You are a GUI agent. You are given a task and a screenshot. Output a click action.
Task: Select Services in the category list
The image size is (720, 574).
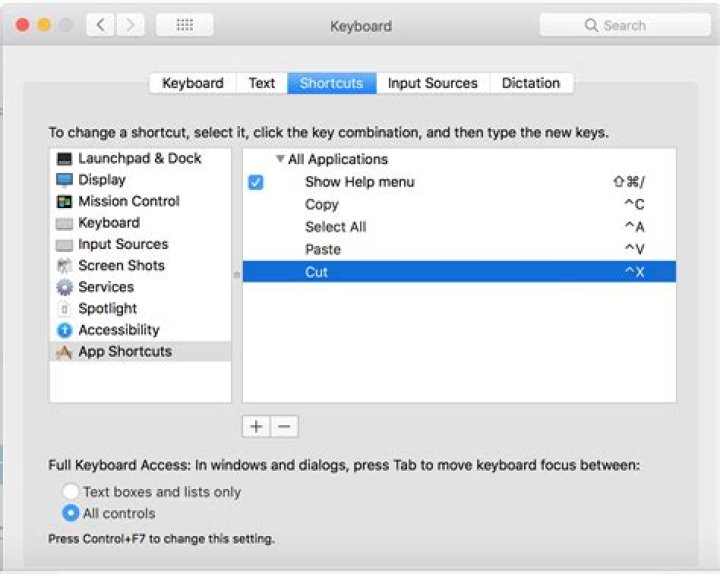pos(140,287)
